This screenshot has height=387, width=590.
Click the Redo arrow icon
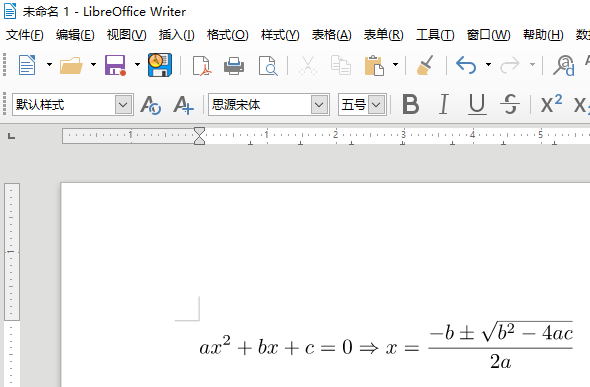tap(510, 65)
